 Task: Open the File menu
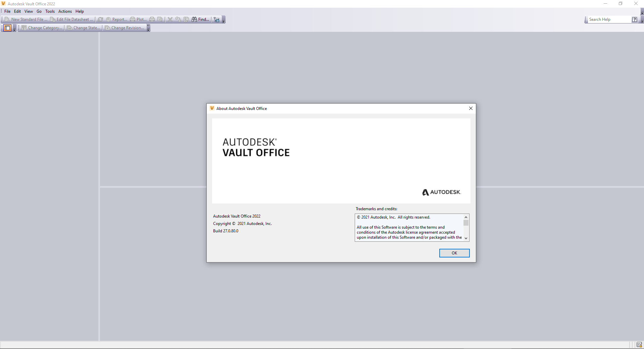(x=7, y=11)
